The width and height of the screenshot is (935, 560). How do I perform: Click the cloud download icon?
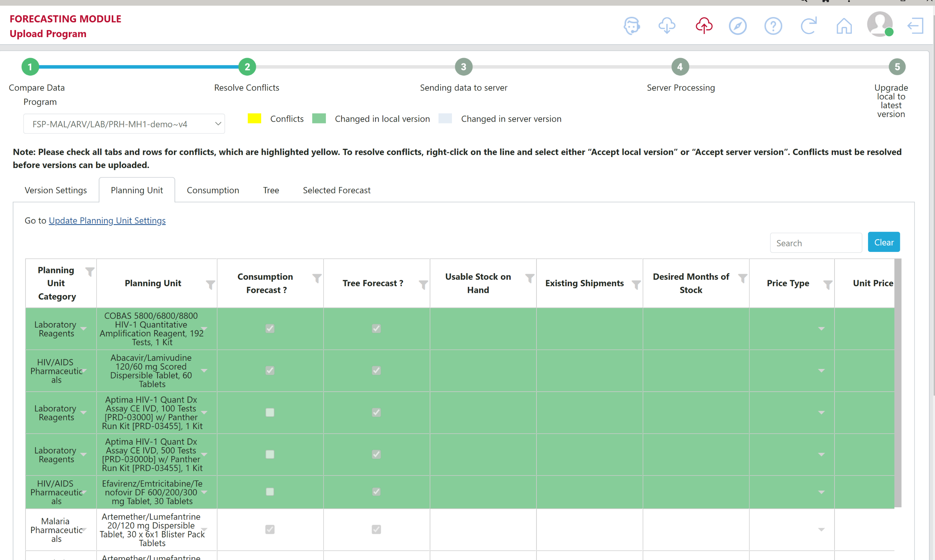(667, 26)
